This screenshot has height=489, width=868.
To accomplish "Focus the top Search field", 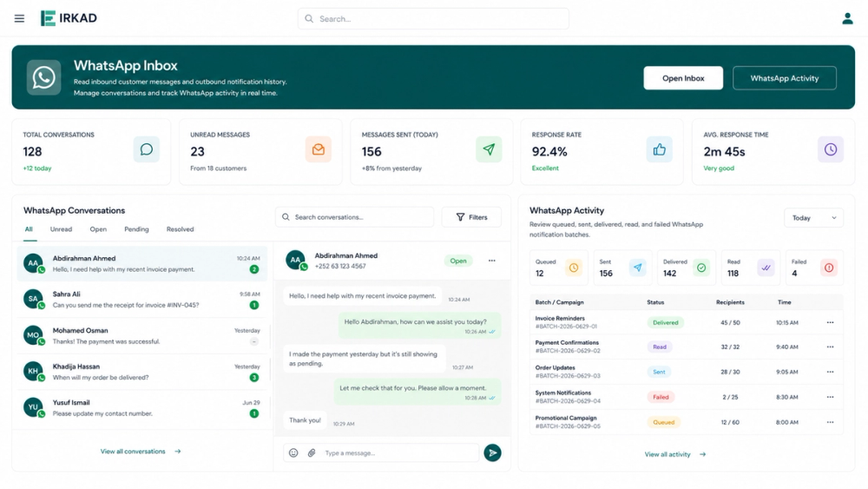I will [433, 19].
